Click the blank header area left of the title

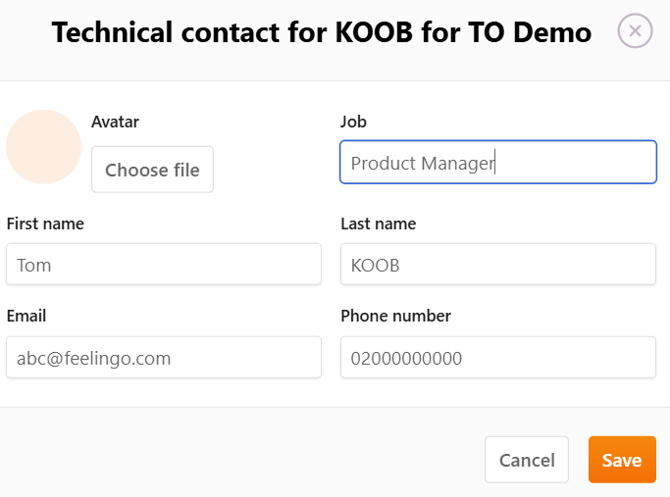(x=25, y=33)
